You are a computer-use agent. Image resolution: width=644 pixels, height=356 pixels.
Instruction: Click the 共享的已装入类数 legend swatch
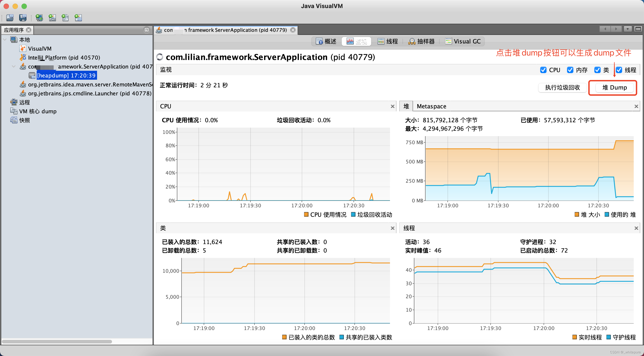[x=341, y=337]
